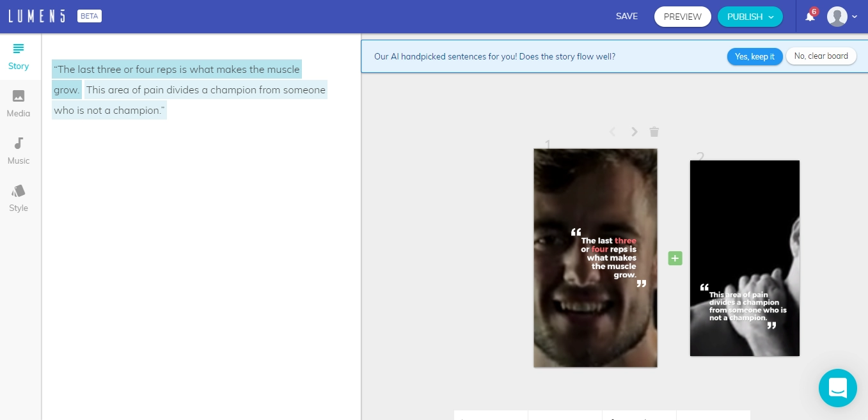This screenshot has height=420, width=868.
Task: Click No, clear board
Action: coord(821,56)
